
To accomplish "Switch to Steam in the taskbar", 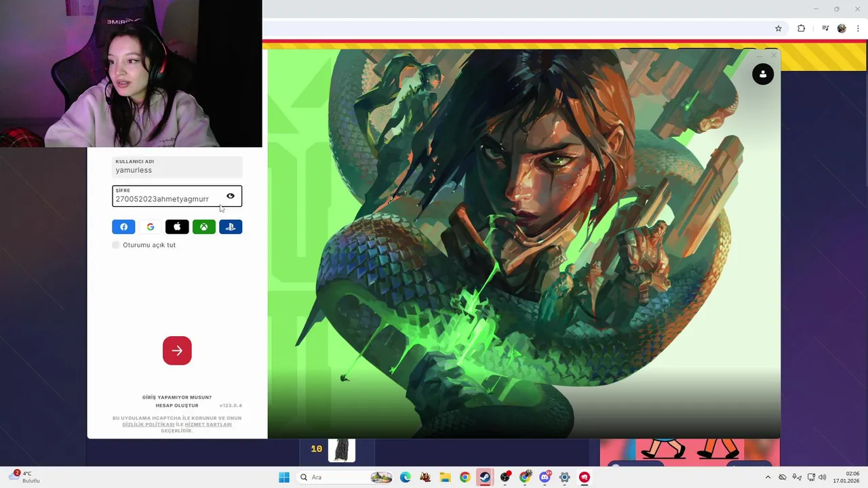I will pyautogui.click(x=485, y=477).
